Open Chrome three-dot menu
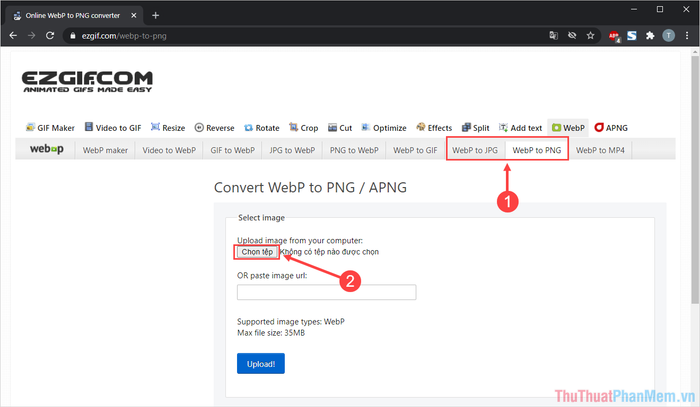The width and height of the screenshot is (700, 407). tap(687, 36)
